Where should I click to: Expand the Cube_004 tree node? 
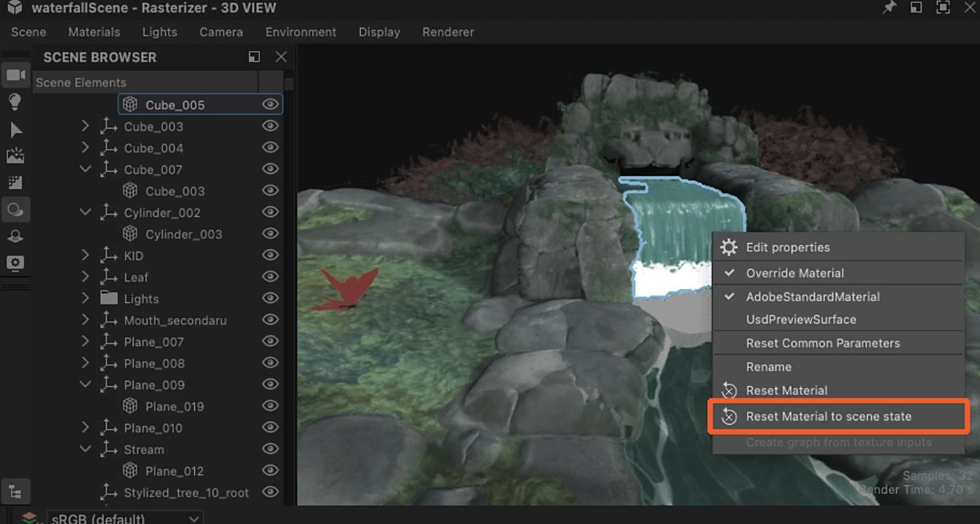pos(85,147)
